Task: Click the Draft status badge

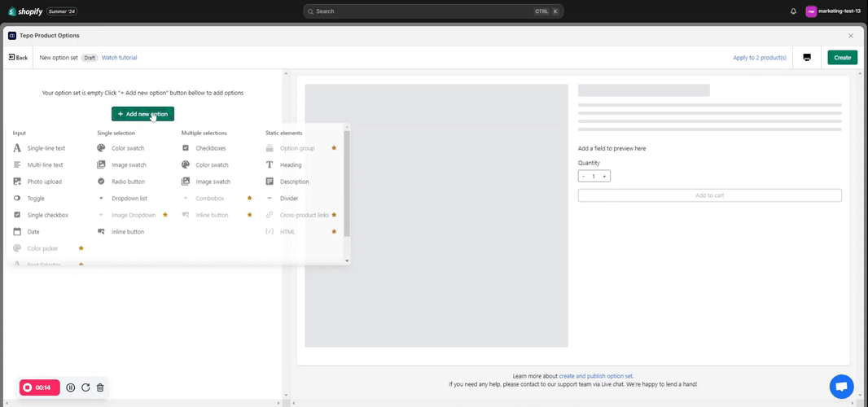Action: click(90, 58)
